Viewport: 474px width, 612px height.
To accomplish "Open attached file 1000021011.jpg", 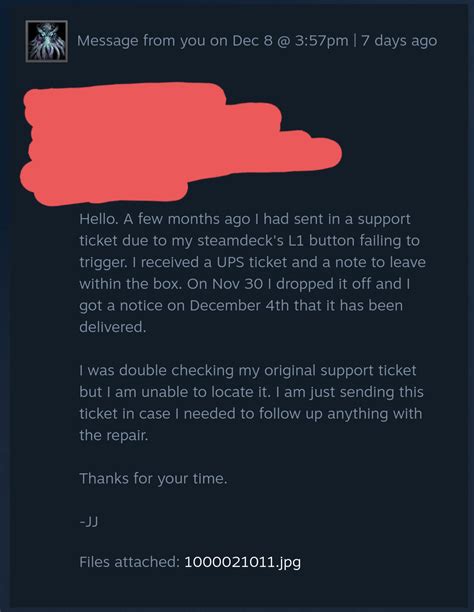I will point(242,562).
